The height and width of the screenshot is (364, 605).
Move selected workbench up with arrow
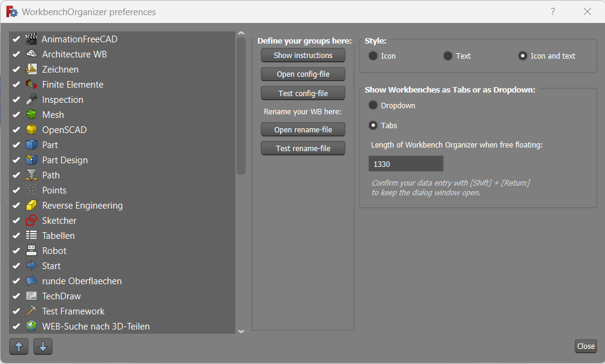(19, 346)
